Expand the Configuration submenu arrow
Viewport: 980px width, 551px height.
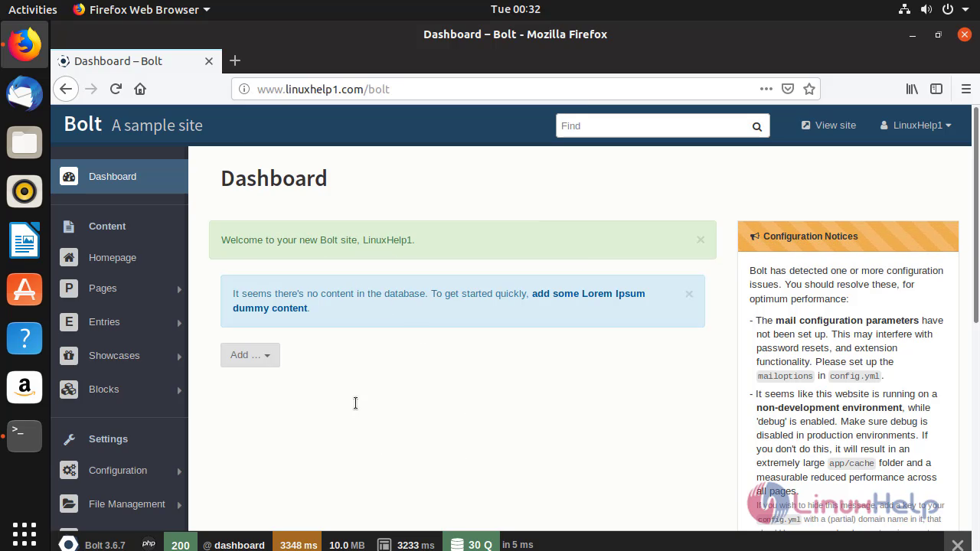[x=179, y=471]
